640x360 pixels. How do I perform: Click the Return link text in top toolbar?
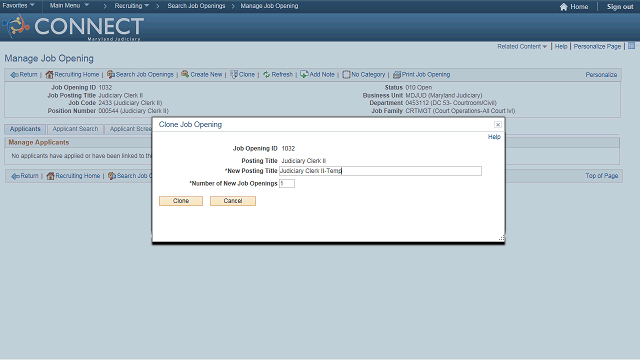pos(28,75)
